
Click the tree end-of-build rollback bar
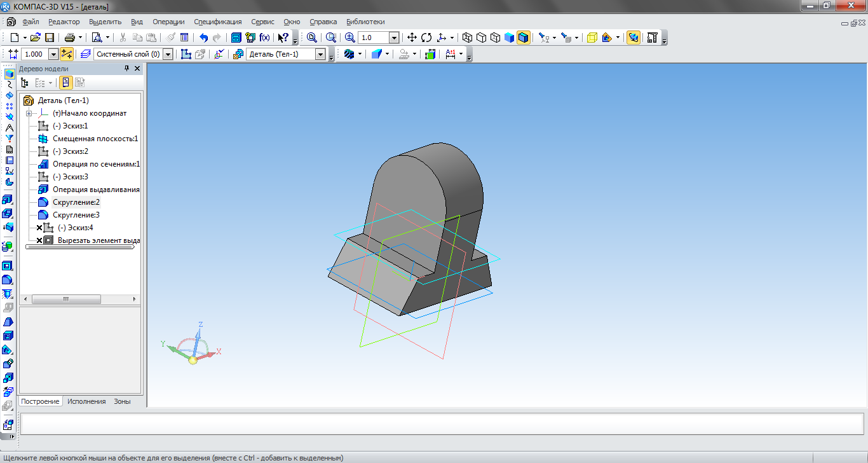[79, 247]
